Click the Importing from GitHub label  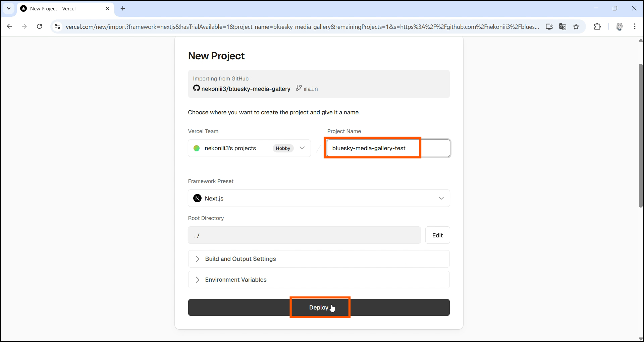221,78
